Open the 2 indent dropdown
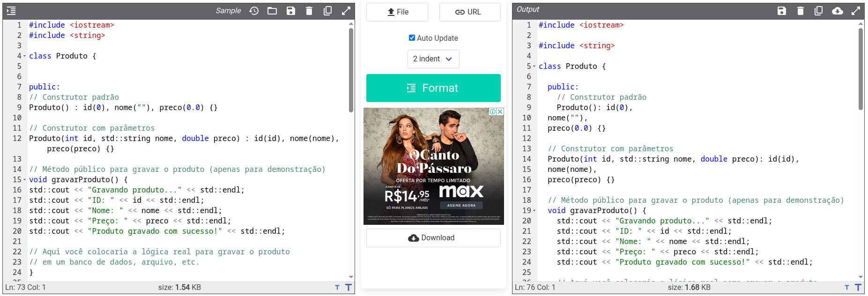Screen dimensions: 868x296 coord(433,59)
